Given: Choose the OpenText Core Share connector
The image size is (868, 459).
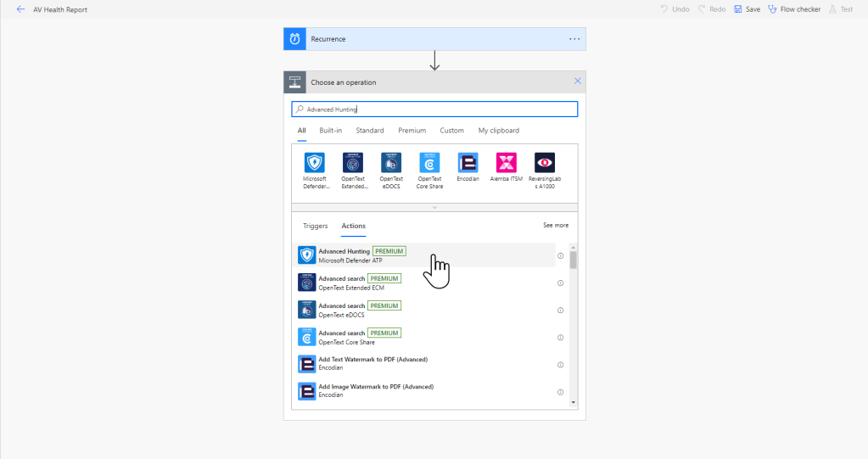Looking at the screenshot, I should [429, 163].
